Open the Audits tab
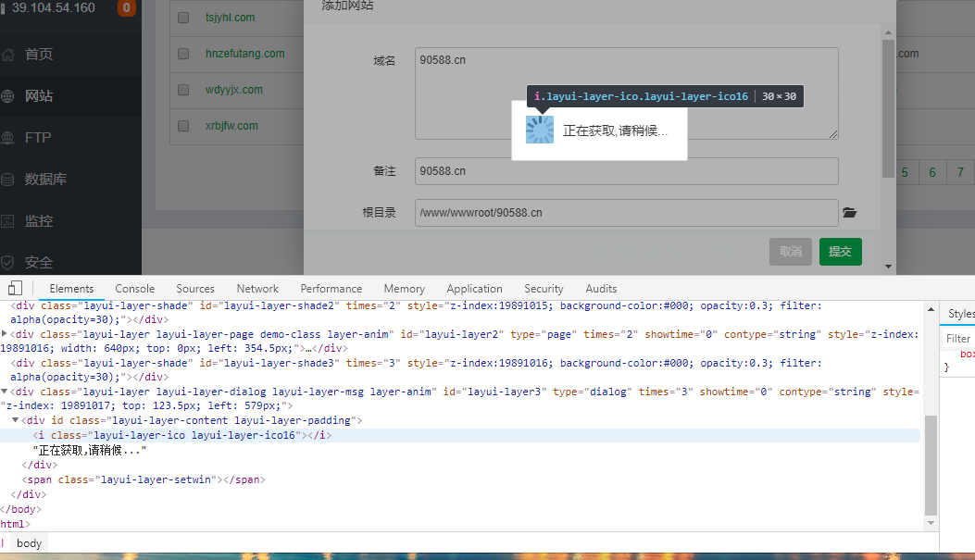The width and height of the screenshot is (975, 560). click(601, 289)
